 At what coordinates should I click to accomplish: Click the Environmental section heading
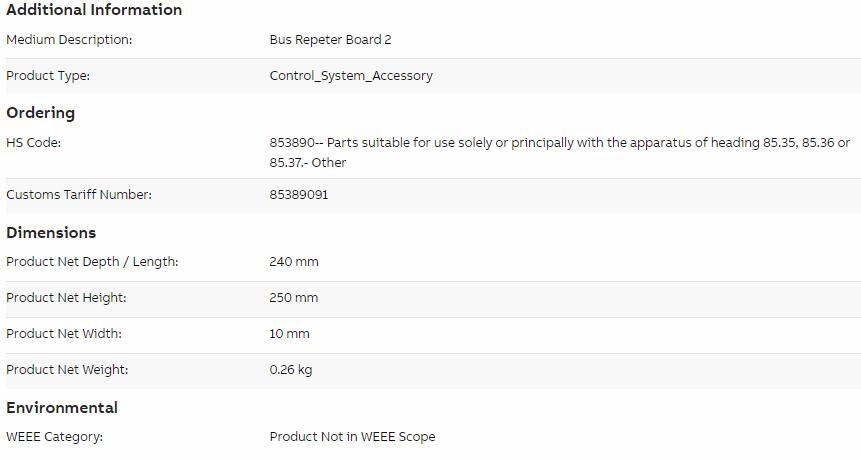(62, 408)
